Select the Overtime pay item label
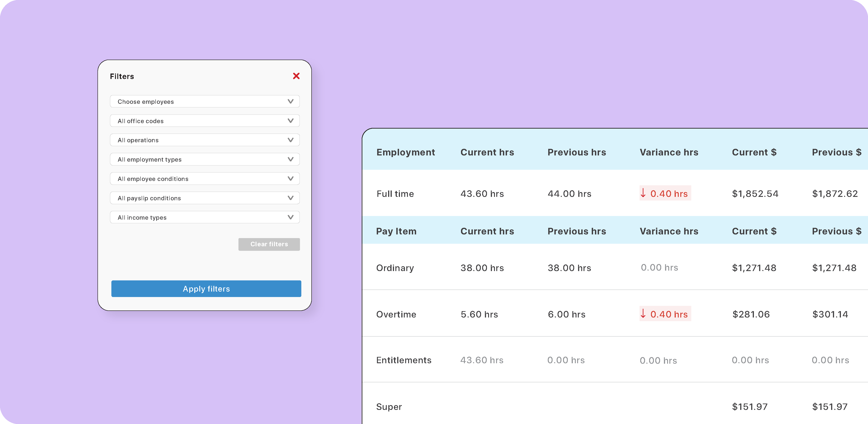The width and height of the screenshot is (868, 424). tap(396, 315)
